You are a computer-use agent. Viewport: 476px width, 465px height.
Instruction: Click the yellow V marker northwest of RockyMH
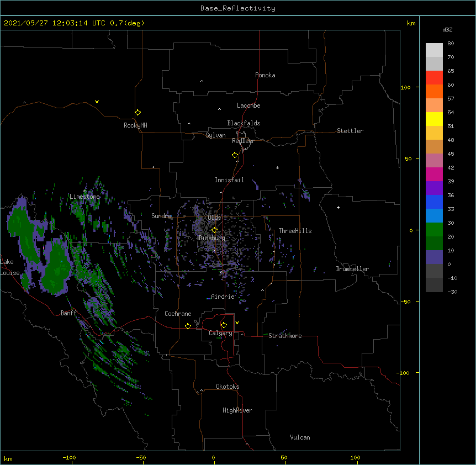click(x=97, y=102)
